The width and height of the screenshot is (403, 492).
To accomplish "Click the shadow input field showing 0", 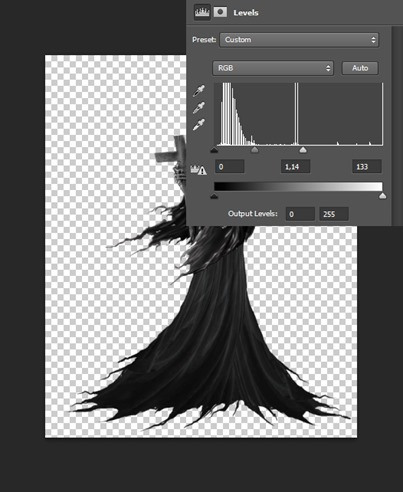I will point(230,166).
